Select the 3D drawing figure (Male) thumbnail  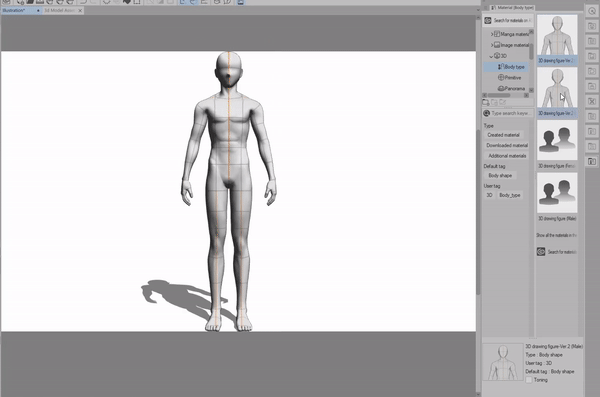(557, 193)
